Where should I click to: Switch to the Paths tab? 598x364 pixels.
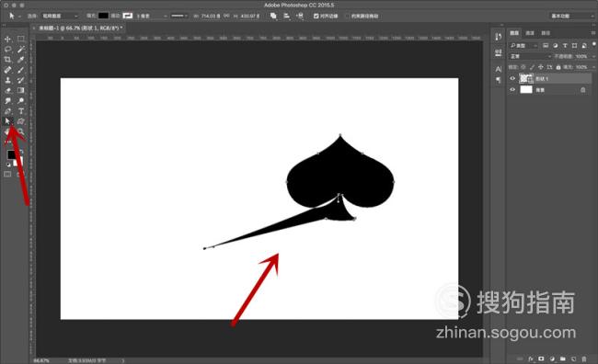(546, 33)
